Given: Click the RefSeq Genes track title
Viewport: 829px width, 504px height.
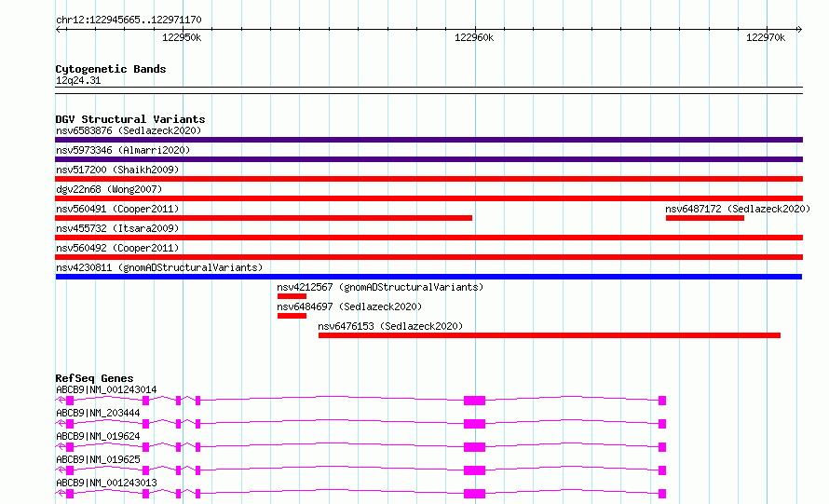Looking at the screenshot, I should tap(94, 378).
